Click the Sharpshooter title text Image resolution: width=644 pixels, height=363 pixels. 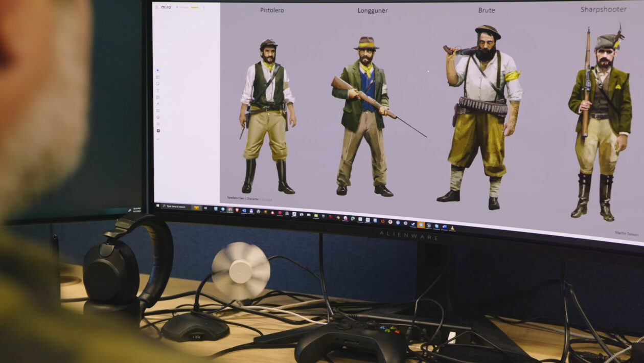coord(603,9)
